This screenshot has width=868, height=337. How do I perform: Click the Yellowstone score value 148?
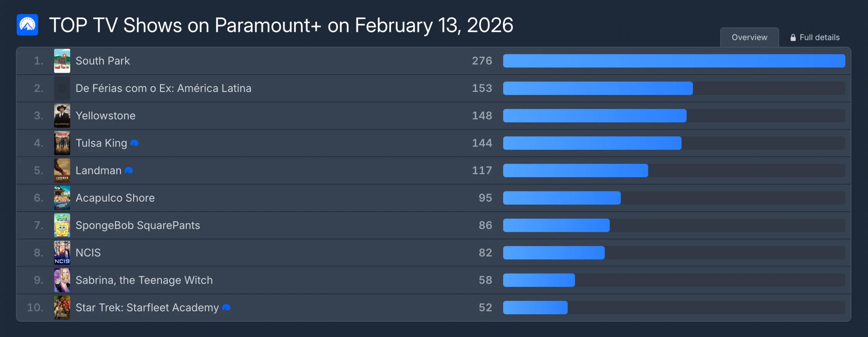tap(482, 116)
